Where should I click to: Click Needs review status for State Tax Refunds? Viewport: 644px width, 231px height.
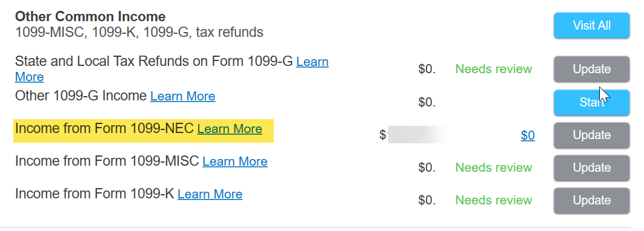pos(494,69)
